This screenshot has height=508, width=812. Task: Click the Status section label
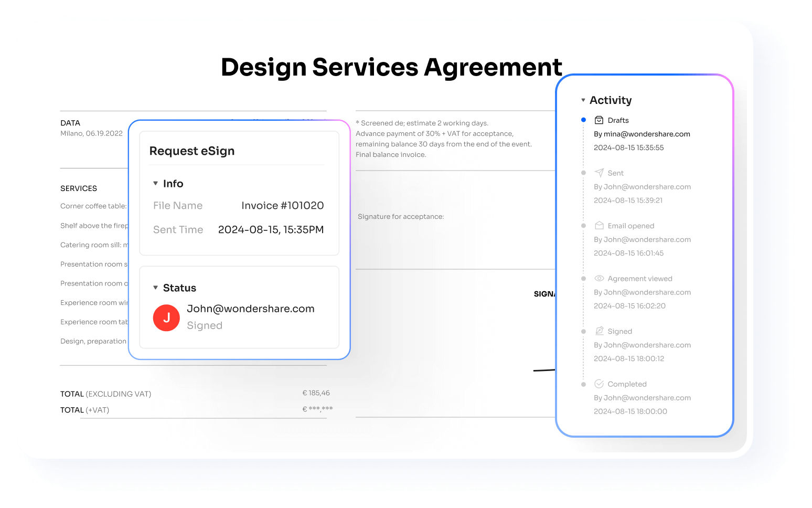(179, 288)
